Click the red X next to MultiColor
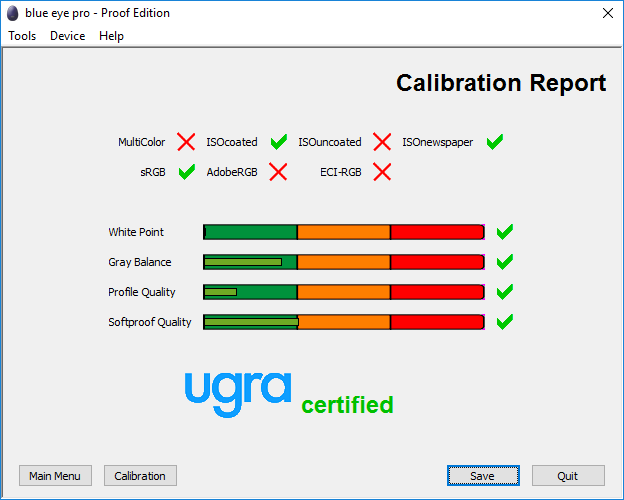The height and width of the screenshot is (500, 624). 186,142
